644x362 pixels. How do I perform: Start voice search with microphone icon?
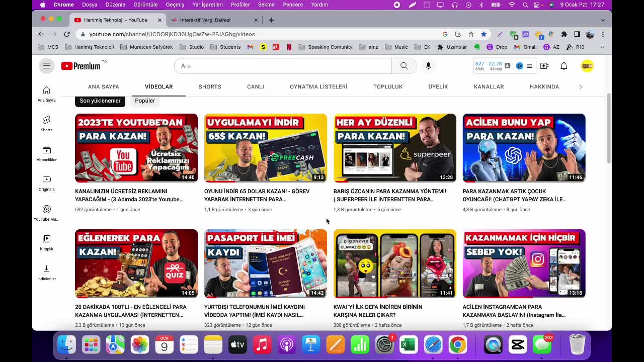428,66
